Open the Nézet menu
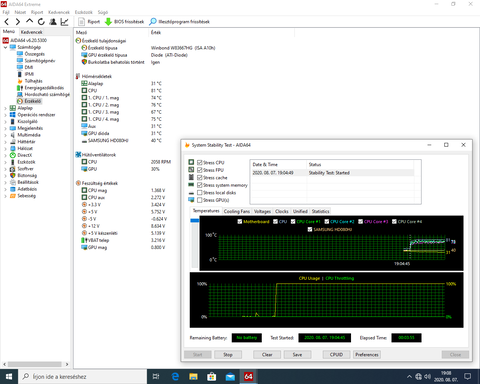The height and width of the screenshot is (384, 480). tap(20, 12)
